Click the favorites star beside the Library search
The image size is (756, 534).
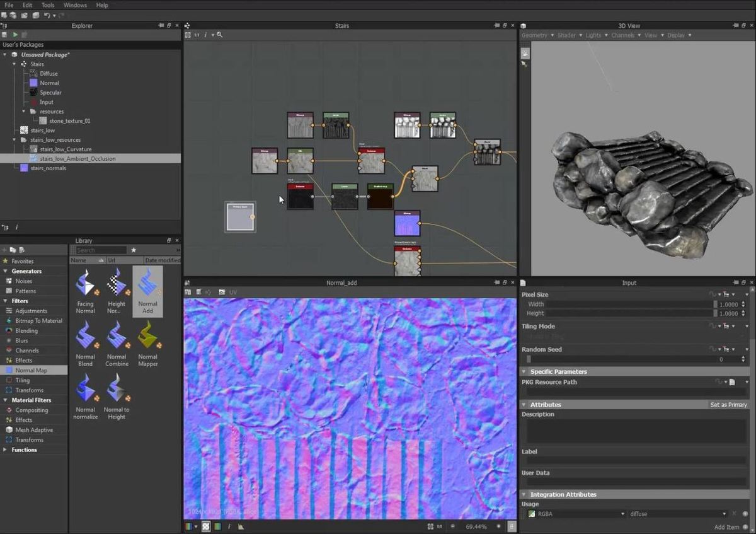point(134,250)
